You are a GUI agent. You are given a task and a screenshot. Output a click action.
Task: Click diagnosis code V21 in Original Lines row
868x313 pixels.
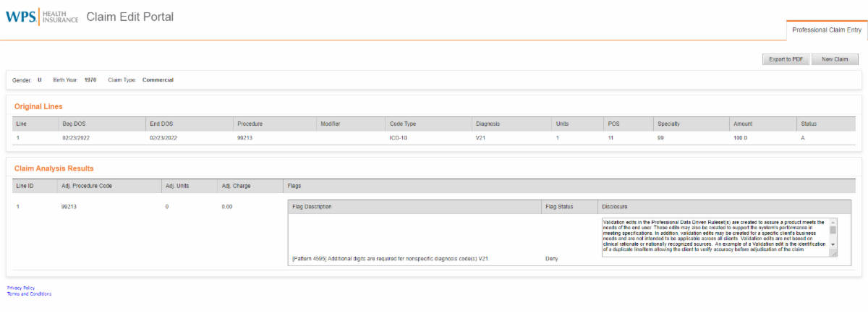click(480, 137)
